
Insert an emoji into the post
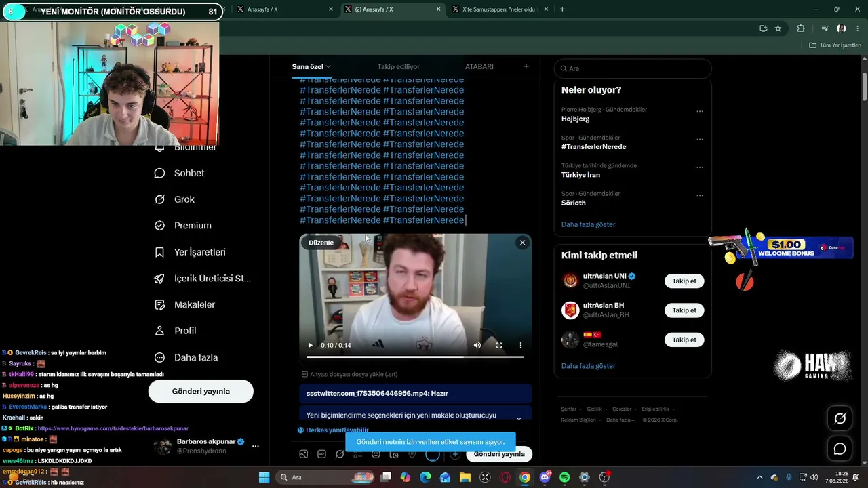click(376, 454)
